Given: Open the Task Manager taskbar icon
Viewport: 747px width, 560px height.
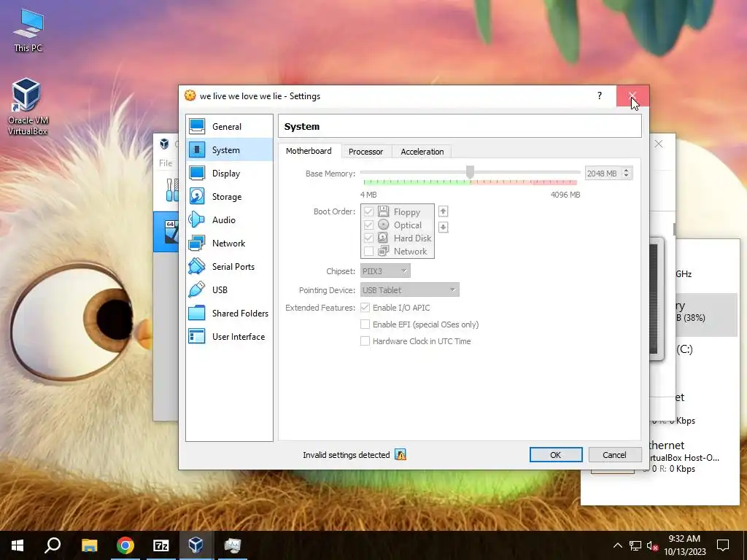Looking at the screenshot, I should 233,545.
